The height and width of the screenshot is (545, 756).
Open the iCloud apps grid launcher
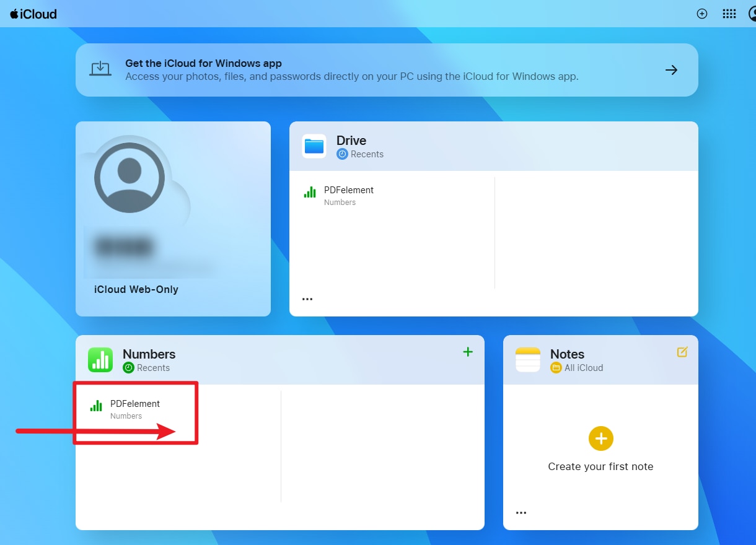[729, 13]
